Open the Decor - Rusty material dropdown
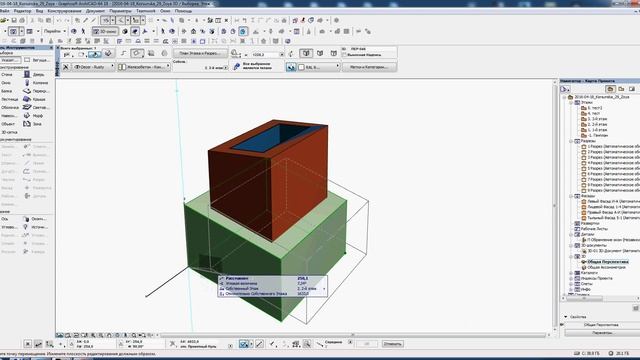Image resolution: width=640 pixels, height=360 pixels. click(x=93, y=67)
